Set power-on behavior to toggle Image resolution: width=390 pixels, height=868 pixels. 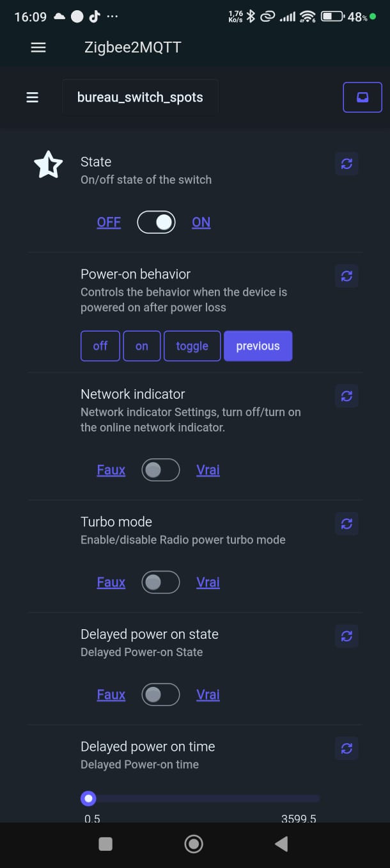[192, 346]
